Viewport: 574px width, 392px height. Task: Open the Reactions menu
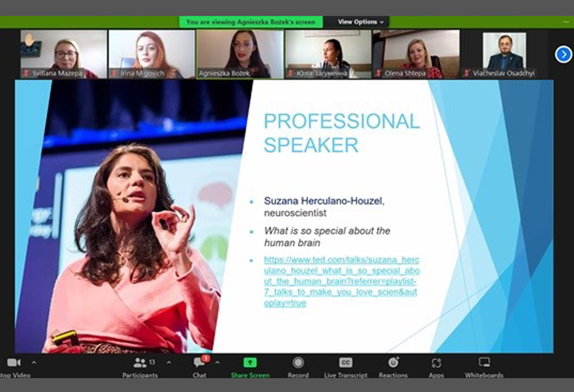click(393, 367)
